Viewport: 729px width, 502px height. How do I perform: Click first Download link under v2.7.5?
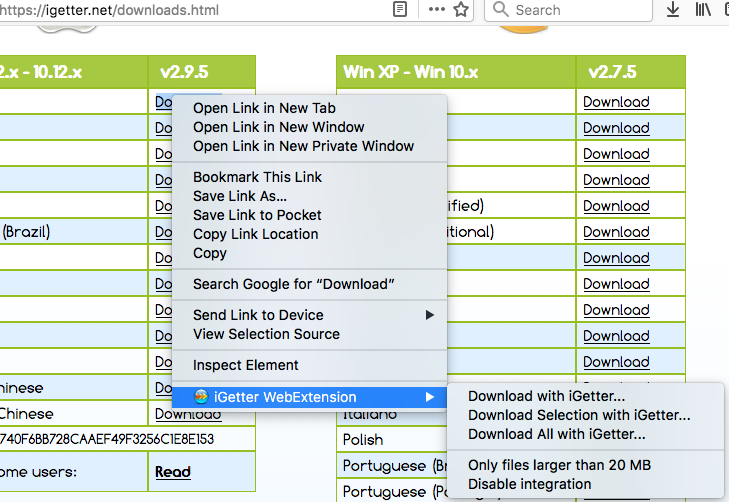[x=616, y=102]
